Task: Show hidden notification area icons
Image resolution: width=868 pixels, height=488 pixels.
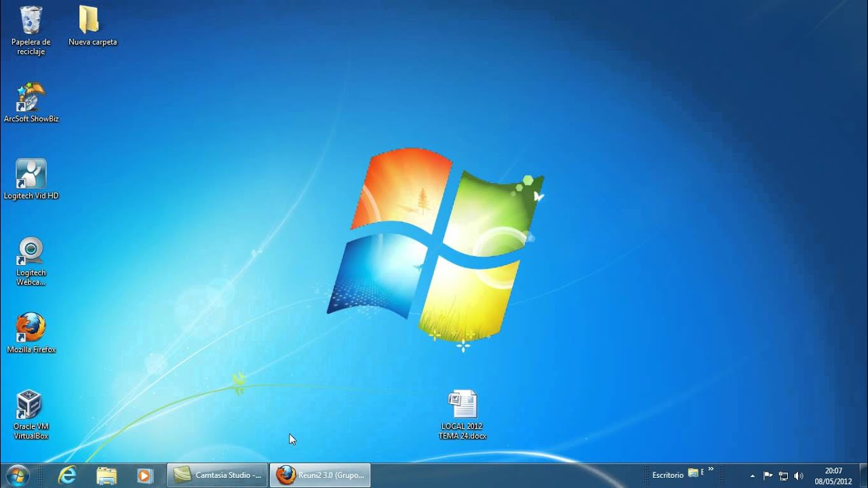Action: tap(753, 476)
